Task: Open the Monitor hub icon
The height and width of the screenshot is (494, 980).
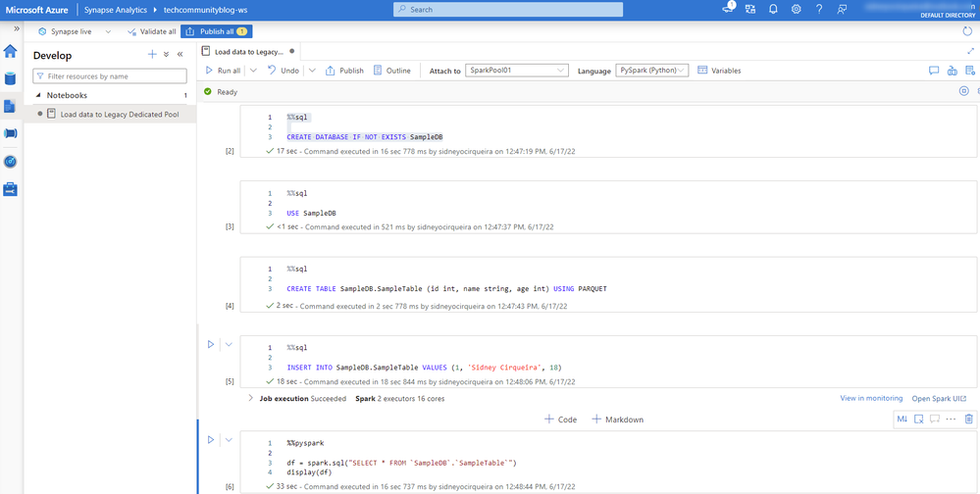Action: [x=11, y=162]
